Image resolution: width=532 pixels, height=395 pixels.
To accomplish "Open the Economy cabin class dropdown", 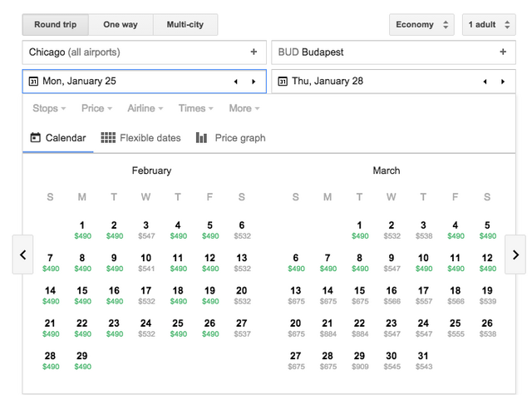I will point(421,25).
